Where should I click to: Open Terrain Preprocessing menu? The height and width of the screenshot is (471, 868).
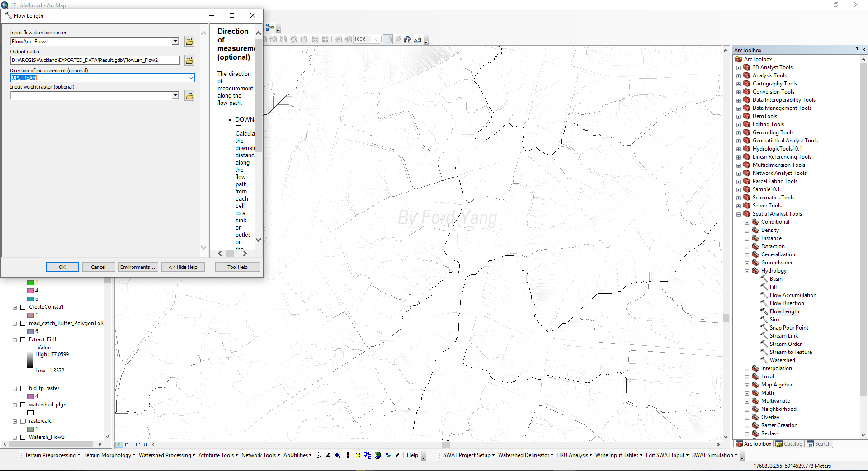(x=52, y=455)
